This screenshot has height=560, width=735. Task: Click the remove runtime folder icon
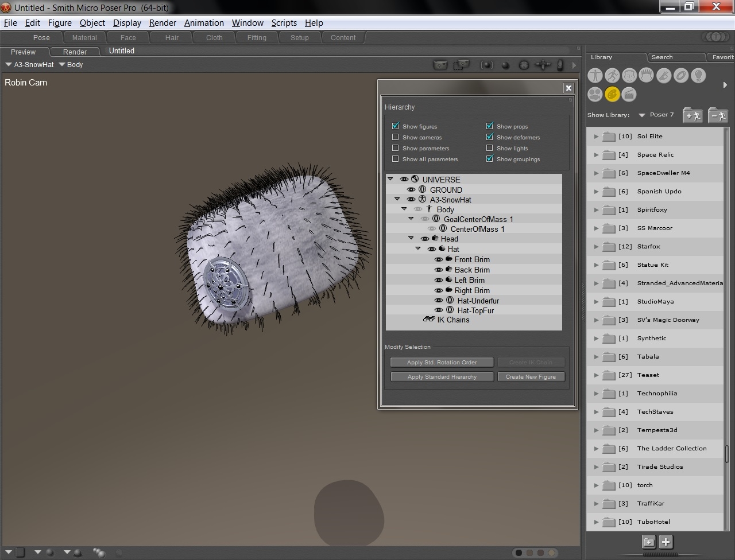pos(717,115)
